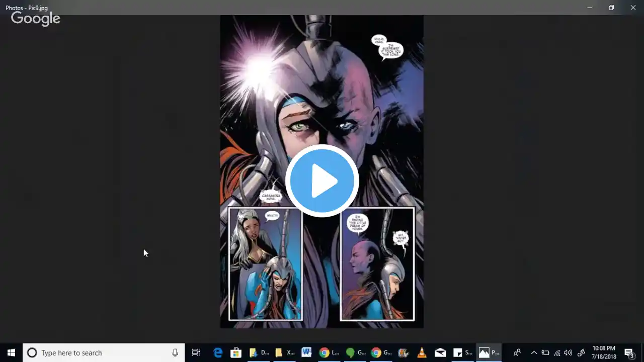Open Microsoft Word from the taskbar
The height and width of the screenshot is (362, 644).
tap(306, 353)
